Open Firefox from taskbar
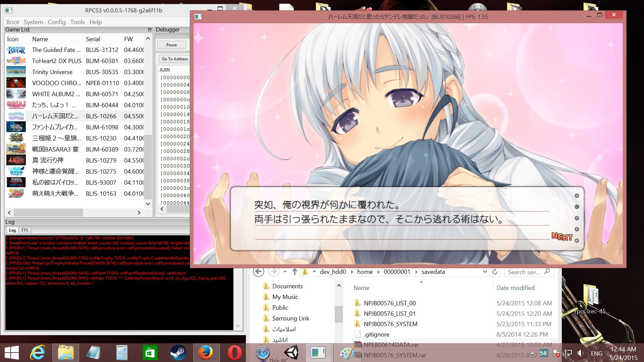Screen dimensions: 644x362 tap(206, 353)
